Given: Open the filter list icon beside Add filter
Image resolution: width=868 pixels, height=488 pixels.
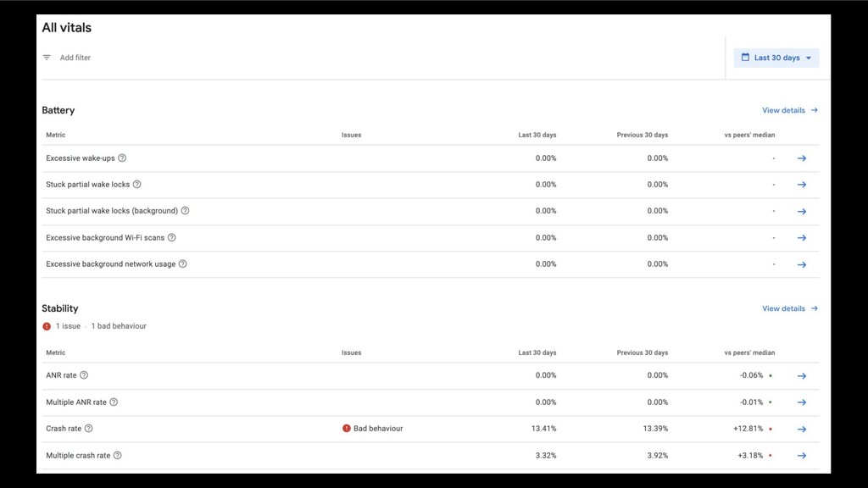Looking at the screenshot, I should (x=47, y=58).
